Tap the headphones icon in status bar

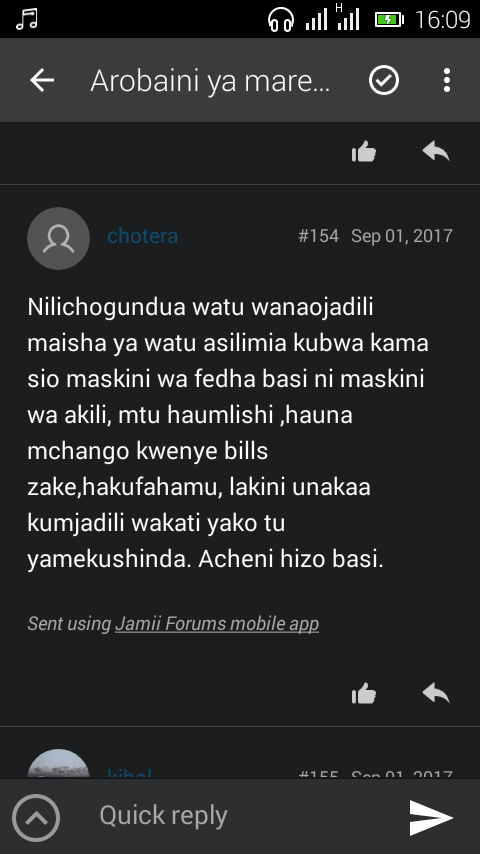click(281, 20)
